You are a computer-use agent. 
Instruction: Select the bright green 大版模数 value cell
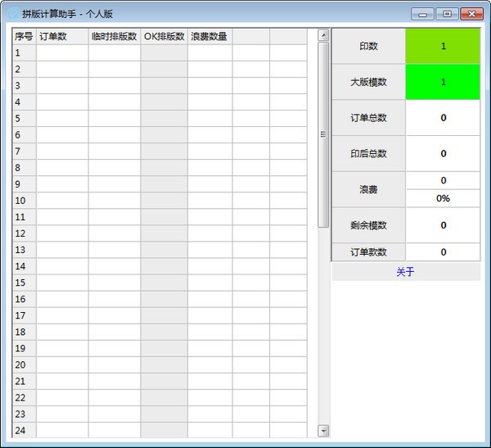pos(443,82)
